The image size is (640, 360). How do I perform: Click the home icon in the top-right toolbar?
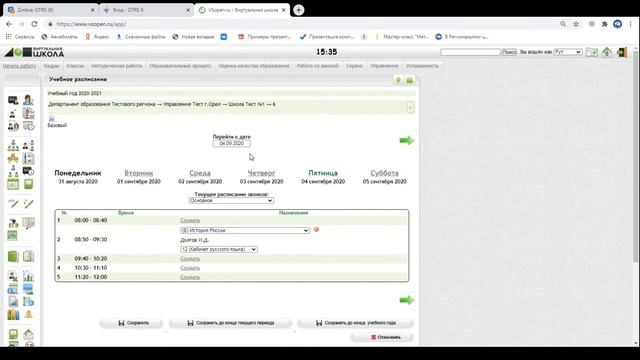[x=607, y=52]
